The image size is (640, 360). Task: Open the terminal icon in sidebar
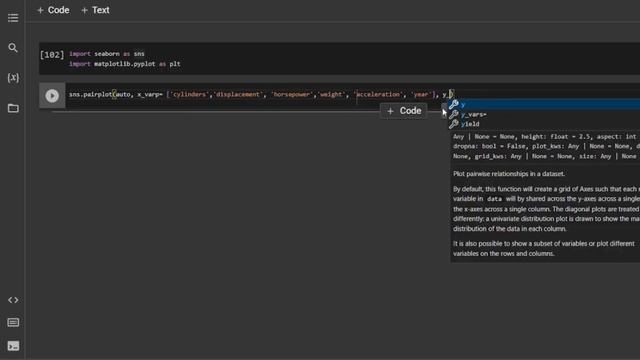(x=13, y=346)
